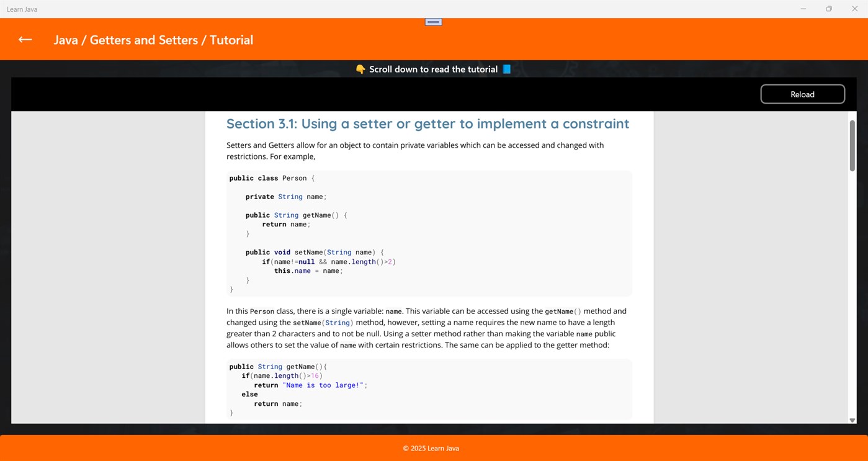Click the maximize window button
The height and width of the screenshot is (461, 868).
828,9
